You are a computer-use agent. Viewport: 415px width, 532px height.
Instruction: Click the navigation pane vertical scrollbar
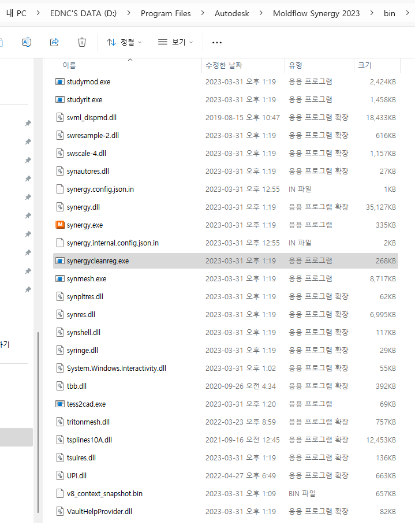pyautogui.click(x=38, y=422)
